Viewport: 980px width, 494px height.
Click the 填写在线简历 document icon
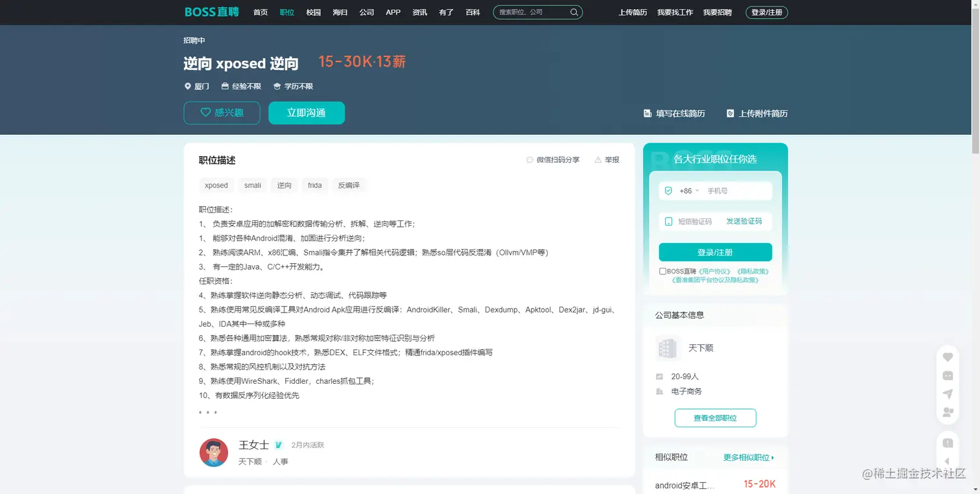[x=647, y=113]
